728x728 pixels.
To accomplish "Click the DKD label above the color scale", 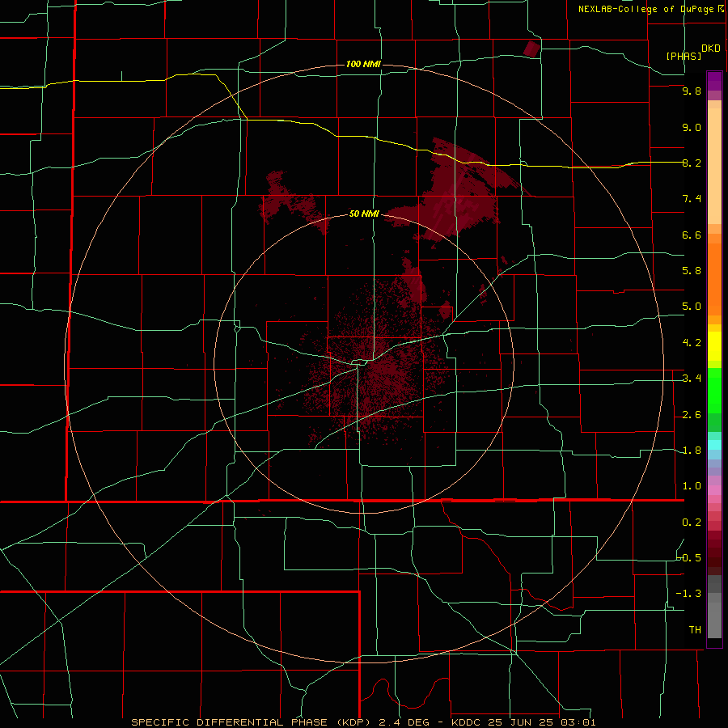I will click(x=711, y=49).
